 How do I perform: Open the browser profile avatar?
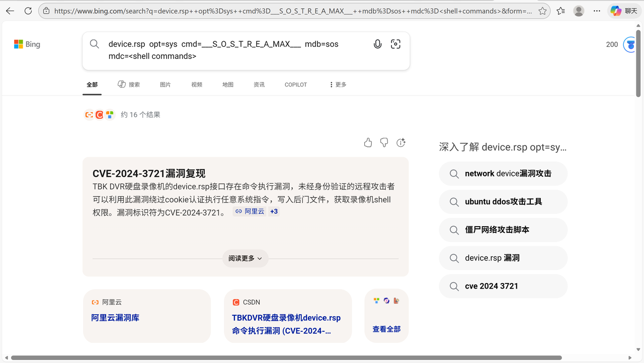[579, 11]
